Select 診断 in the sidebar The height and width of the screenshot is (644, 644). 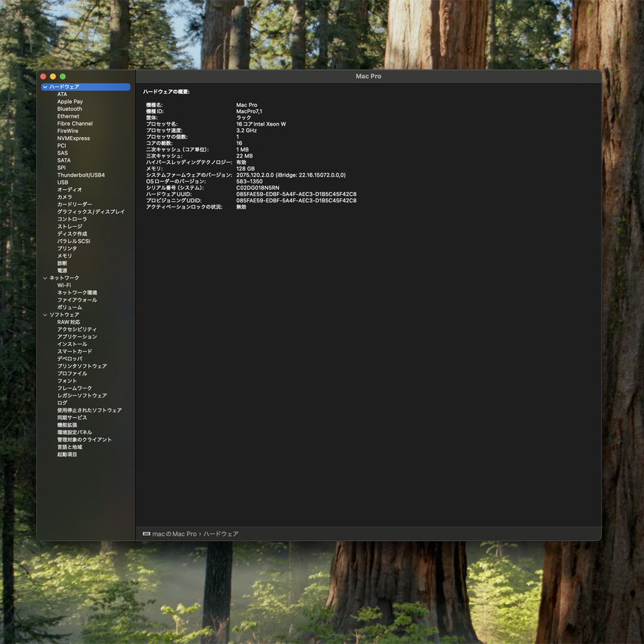[x=62, y=263]
